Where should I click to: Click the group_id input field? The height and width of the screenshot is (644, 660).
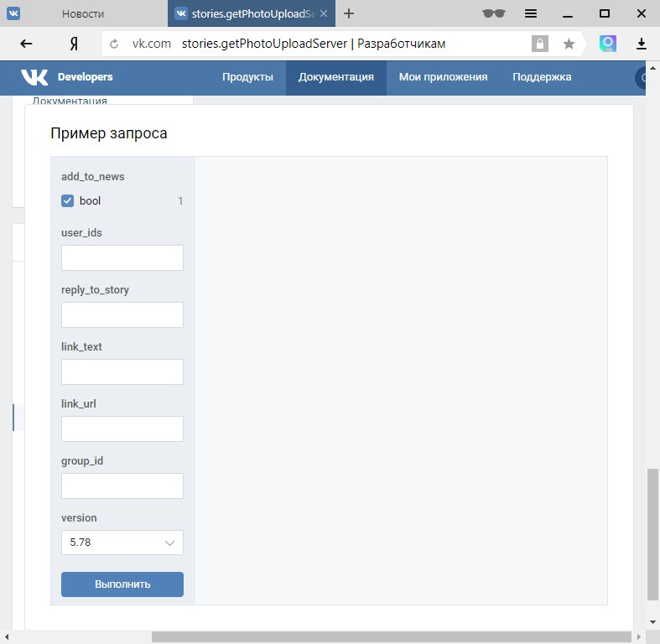coord(122,486)
